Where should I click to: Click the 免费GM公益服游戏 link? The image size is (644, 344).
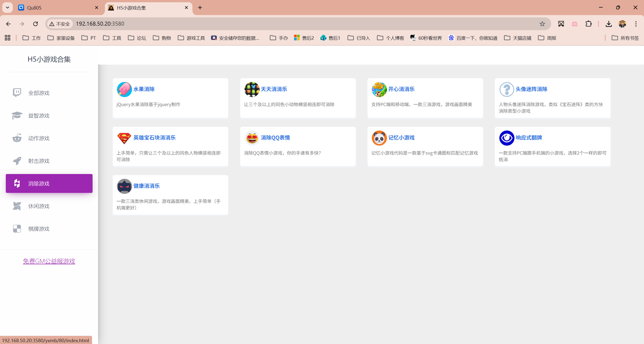coord(49,261)
